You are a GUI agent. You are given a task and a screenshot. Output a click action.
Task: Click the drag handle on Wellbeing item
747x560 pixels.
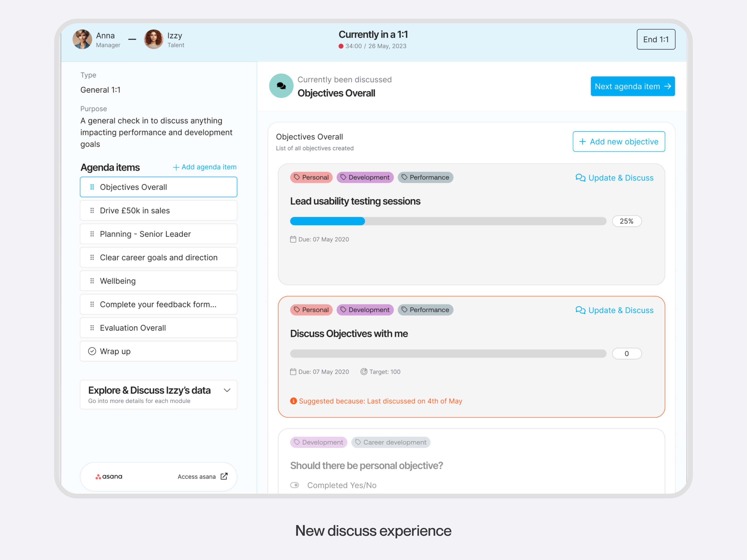[x=92, y=281]
